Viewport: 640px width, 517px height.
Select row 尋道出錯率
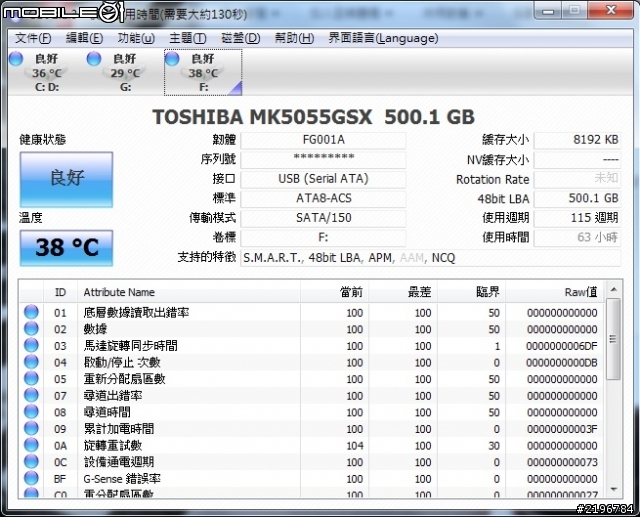click(x=312, y=396)
